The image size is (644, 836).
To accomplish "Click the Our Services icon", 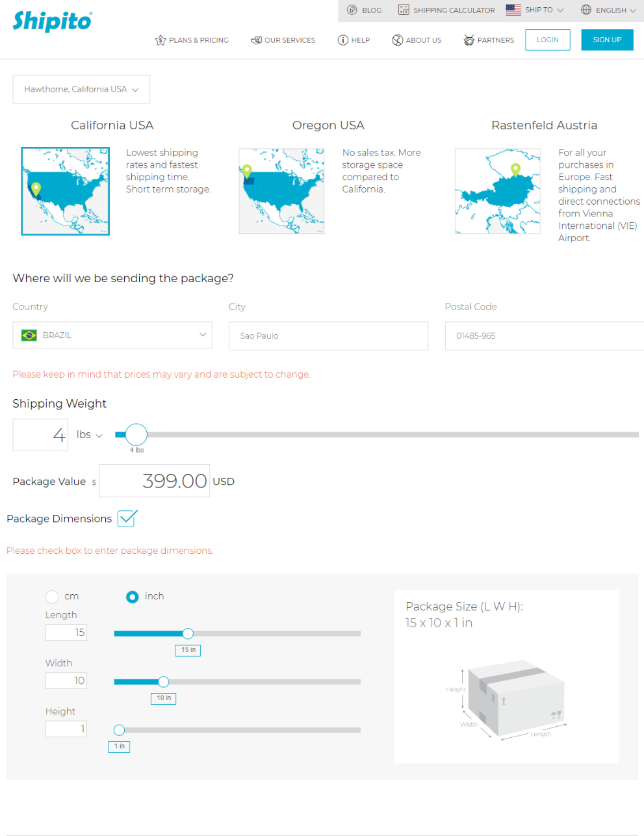I will click(256, 40).
